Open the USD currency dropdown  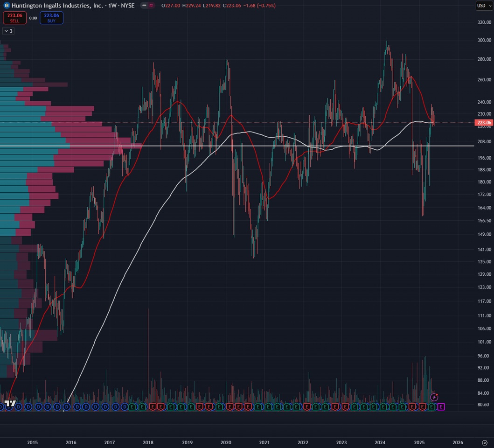tap(484, 6)
